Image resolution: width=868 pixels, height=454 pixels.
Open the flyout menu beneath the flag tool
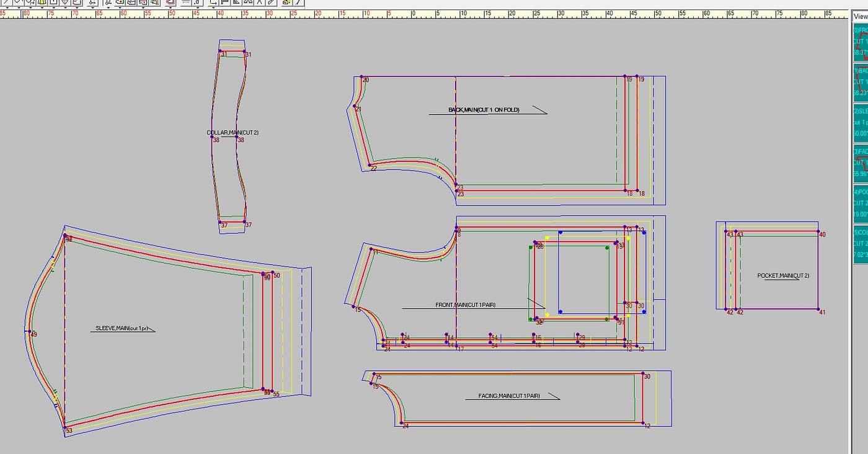(x=225, y=7)
